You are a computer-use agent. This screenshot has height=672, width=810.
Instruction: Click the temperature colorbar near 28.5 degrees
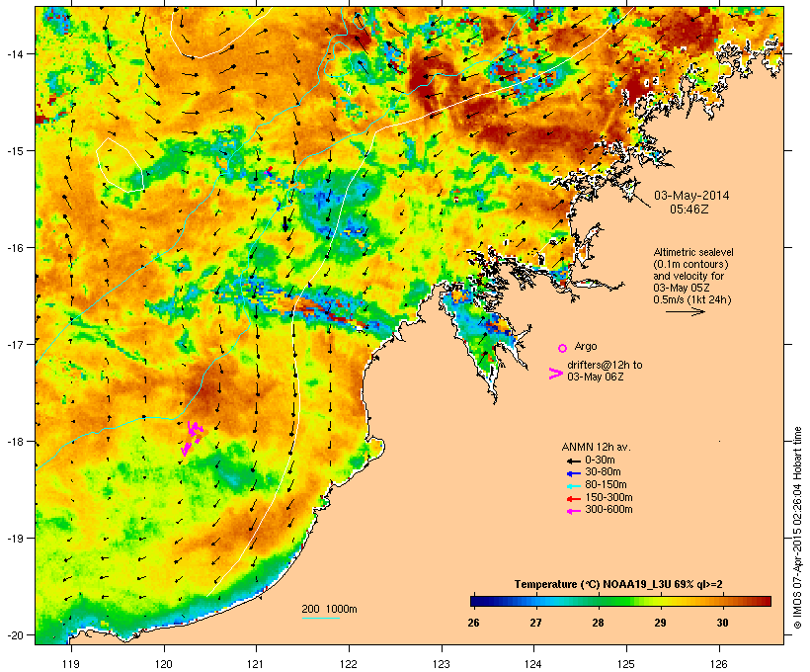pyautogui.click(x=628, y=601)
